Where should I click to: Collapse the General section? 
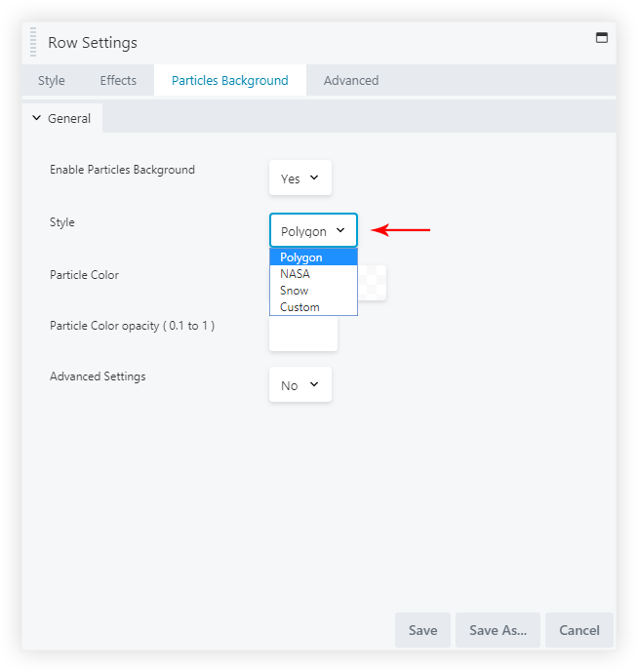(x=61, y=118)
